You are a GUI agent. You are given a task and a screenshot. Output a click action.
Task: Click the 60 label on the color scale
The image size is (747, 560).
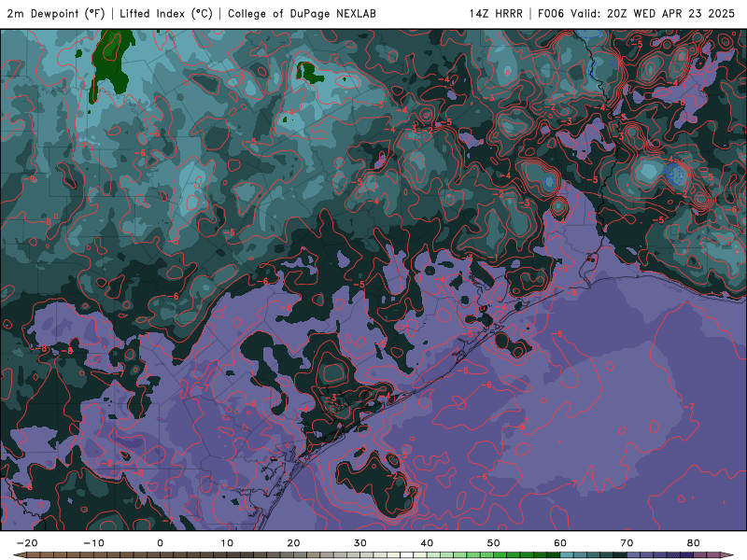[560, 543]
